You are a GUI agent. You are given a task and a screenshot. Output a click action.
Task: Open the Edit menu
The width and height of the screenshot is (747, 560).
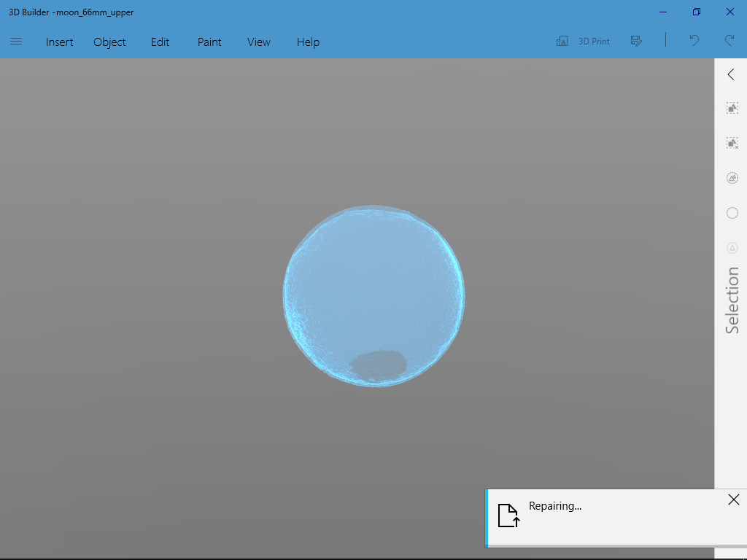click(160, 42)
